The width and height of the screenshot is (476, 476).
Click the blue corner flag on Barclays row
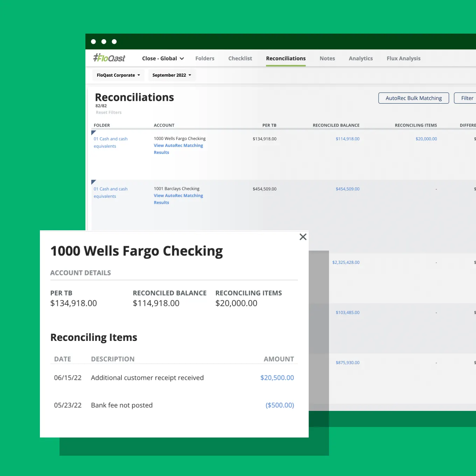coord(93,182)
